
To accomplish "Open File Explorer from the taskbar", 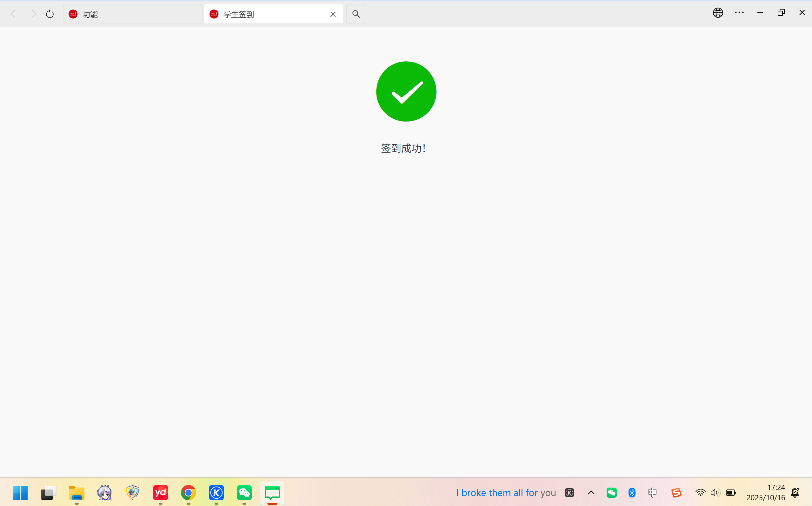I will coord(77,493).
